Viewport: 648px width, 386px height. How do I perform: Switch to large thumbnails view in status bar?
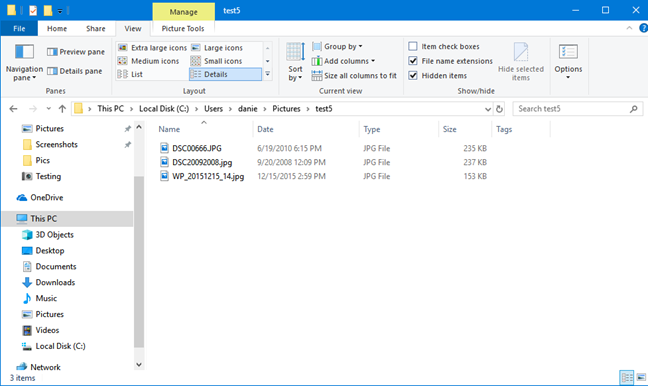(x=641, y=377)
